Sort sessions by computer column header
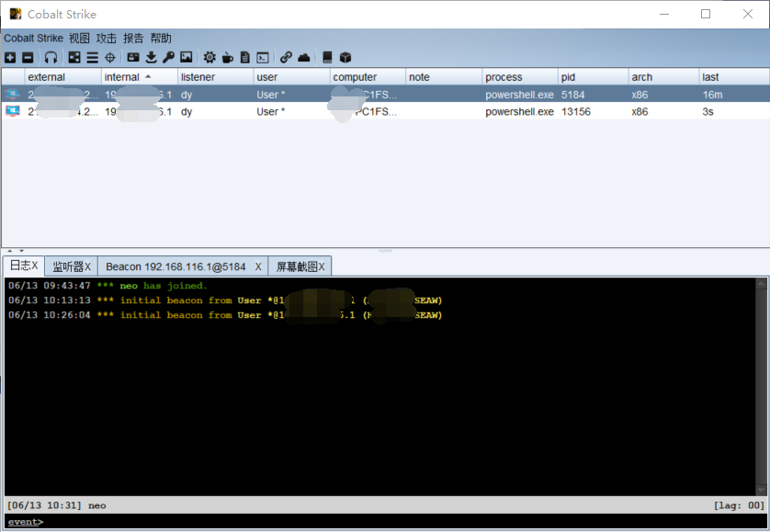This screenshot has height=532, width=770. pos(368,77)
